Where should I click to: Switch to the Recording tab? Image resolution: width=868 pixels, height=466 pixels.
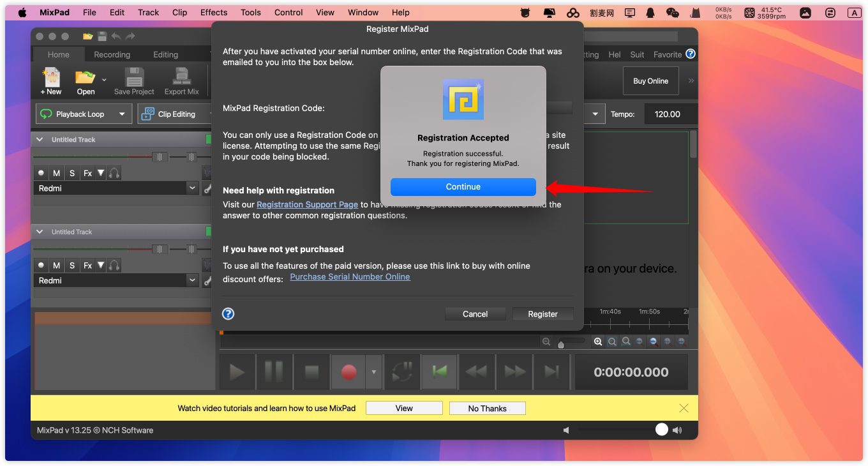pyautogui.click(x=112, y=55)
